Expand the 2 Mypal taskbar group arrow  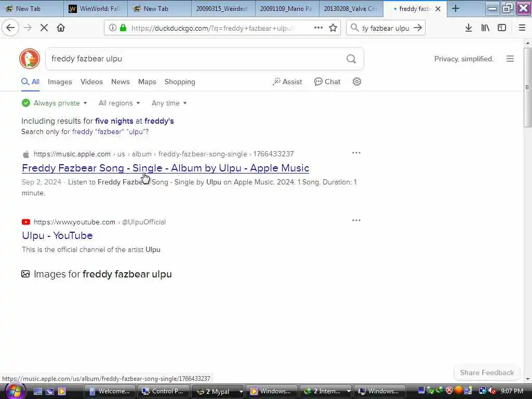[x=241, y=392]
